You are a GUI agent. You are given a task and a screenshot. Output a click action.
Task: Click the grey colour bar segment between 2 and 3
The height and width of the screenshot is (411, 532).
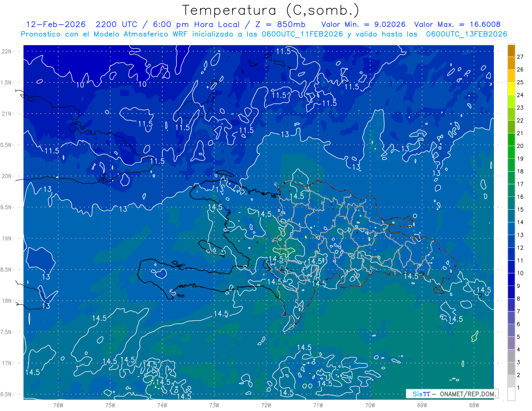click(x=511, y=368)
